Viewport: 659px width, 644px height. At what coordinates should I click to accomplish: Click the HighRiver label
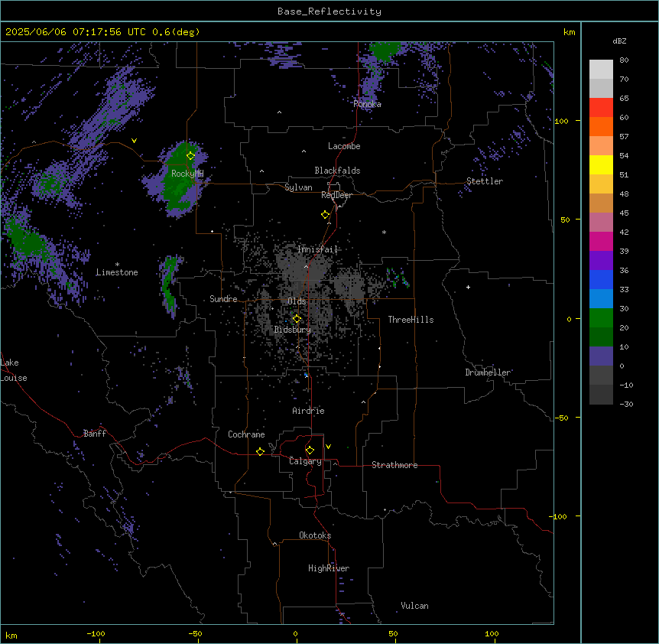click(329, 568)
